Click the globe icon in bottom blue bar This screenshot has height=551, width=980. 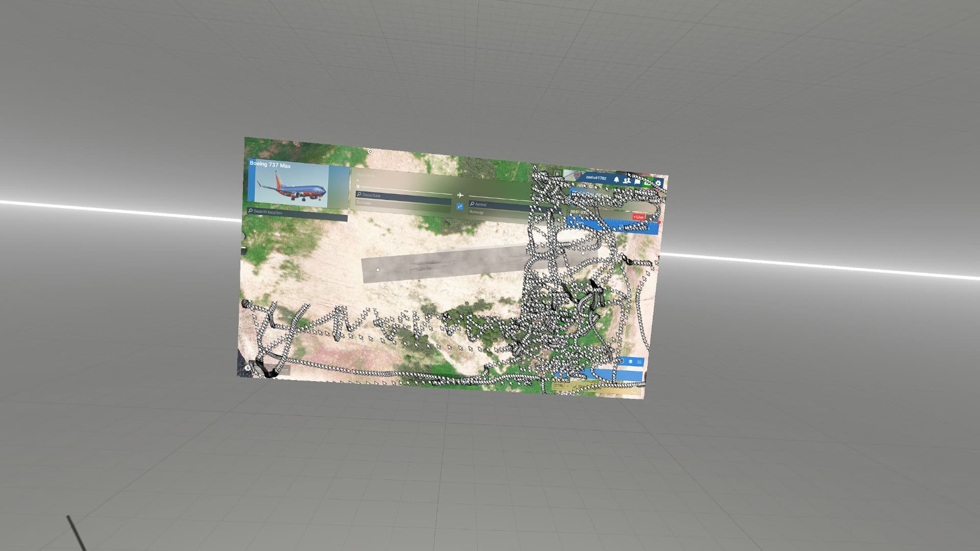pyautogui.click(x=630, y=362)
